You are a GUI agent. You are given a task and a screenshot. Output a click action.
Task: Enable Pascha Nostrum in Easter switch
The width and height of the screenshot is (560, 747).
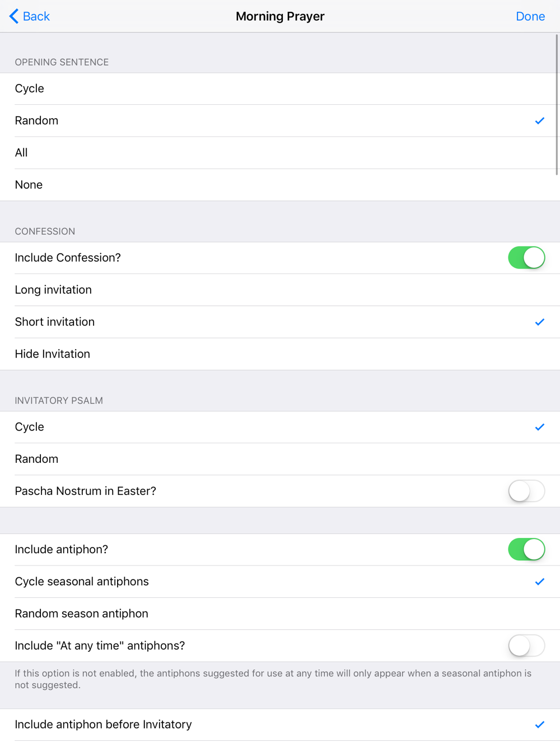click(526, 491)
